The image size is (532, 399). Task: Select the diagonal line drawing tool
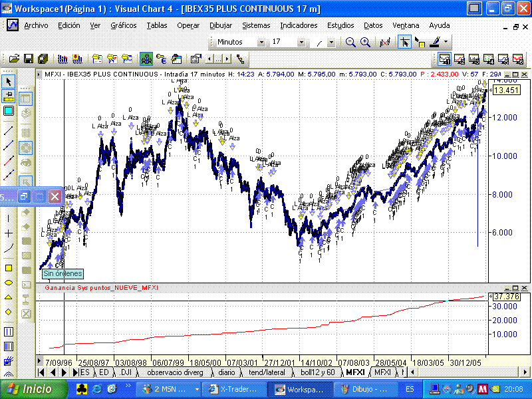pos(9,130)
